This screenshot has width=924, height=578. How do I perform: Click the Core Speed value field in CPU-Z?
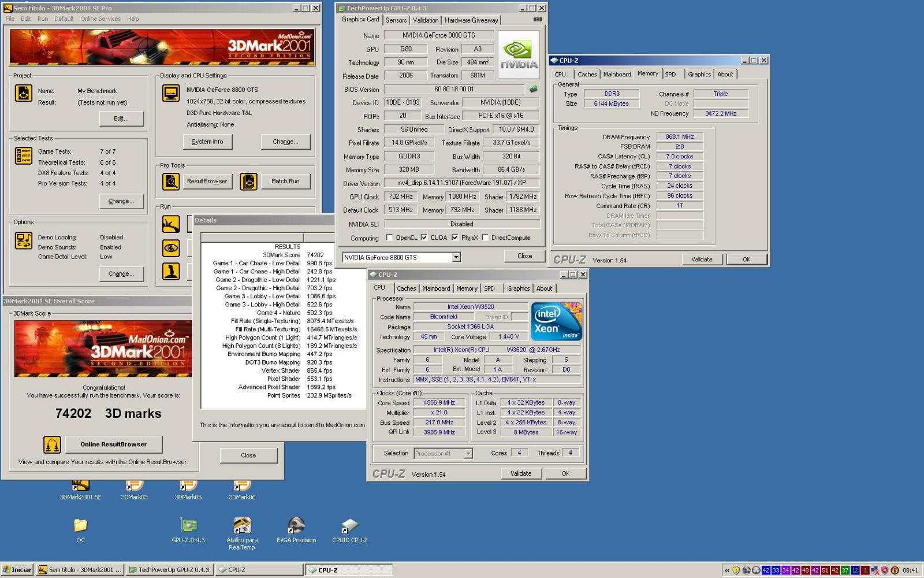click(439, 403)
